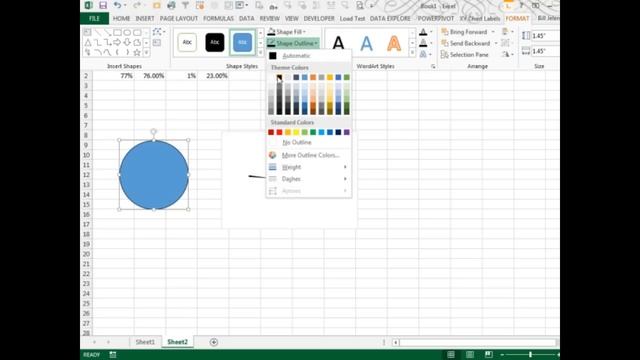
Task: Open More Outline Colors dialog
Action: [309, 155]
